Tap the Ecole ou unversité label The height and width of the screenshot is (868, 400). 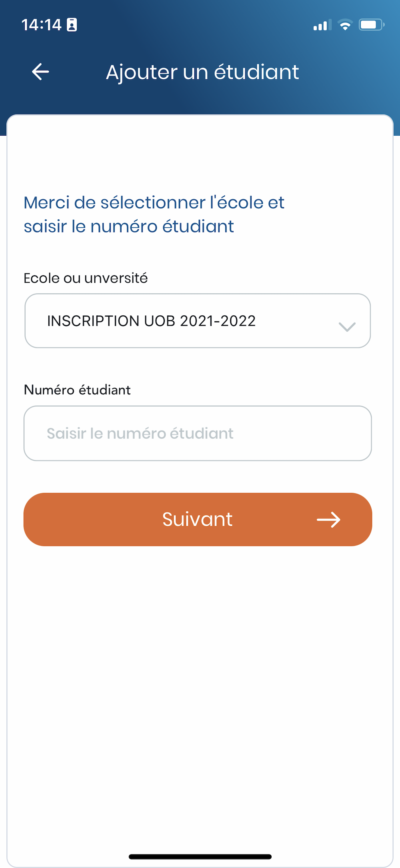86,278
